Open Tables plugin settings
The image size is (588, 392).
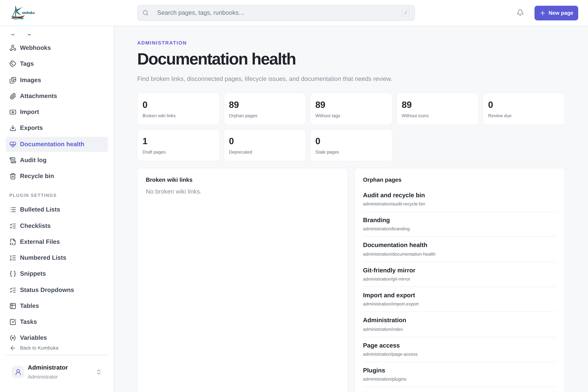pos(57,306)
